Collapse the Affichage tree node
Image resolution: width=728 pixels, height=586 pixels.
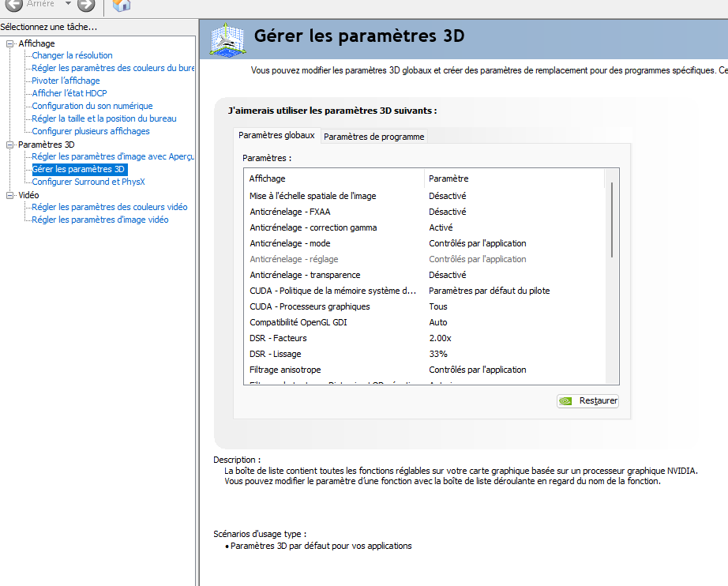pyautogui.click(x=9, y=43)
